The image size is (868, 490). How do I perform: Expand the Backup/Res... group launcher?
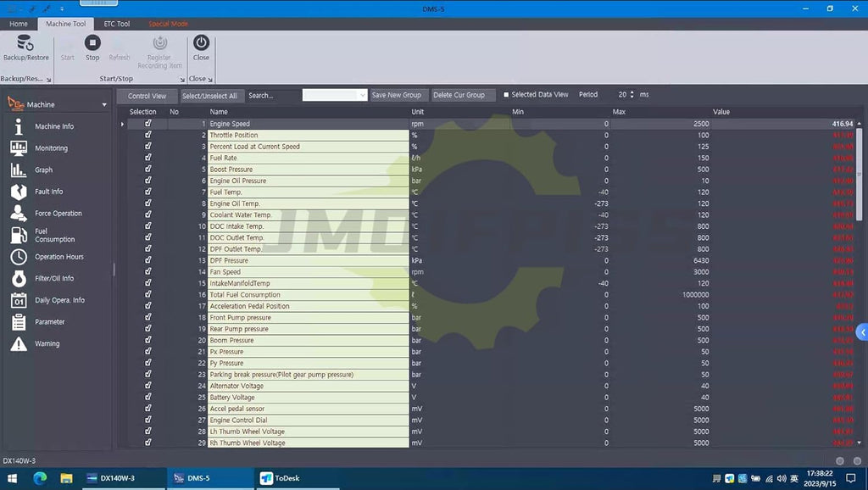tap(48, 80)
